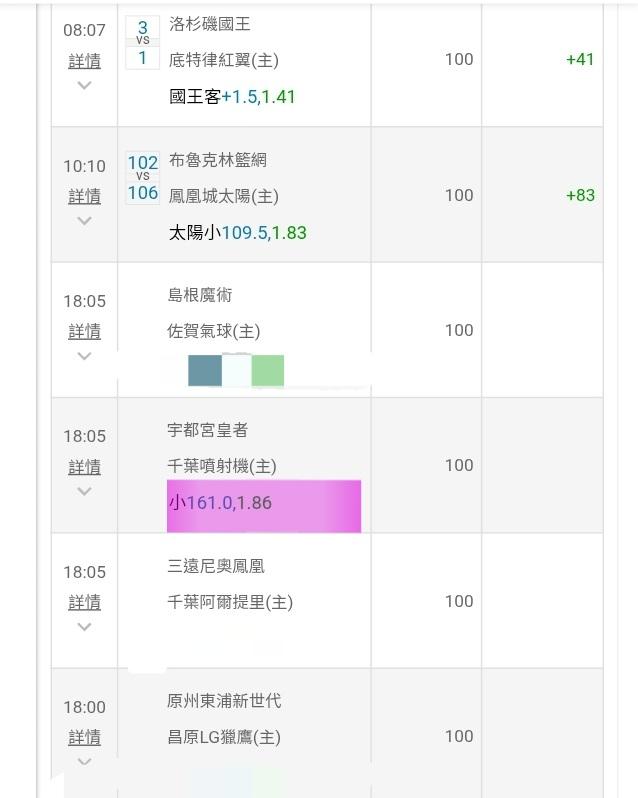Click the 國王客+1.5,1.41 bet line
Screen dimensions: 638x798
tap(232, 97)
